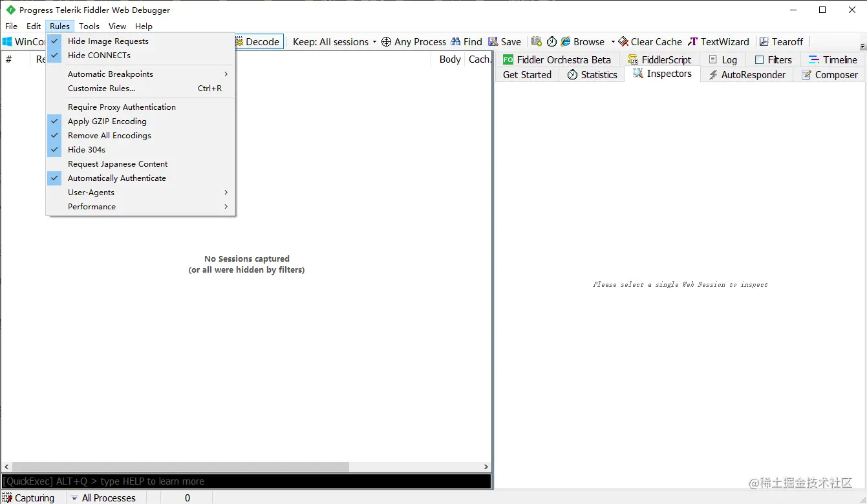Open the toolbar overflow arrow at far right
The width and height of the screenshot is (867, 504).
coord(862,47)
